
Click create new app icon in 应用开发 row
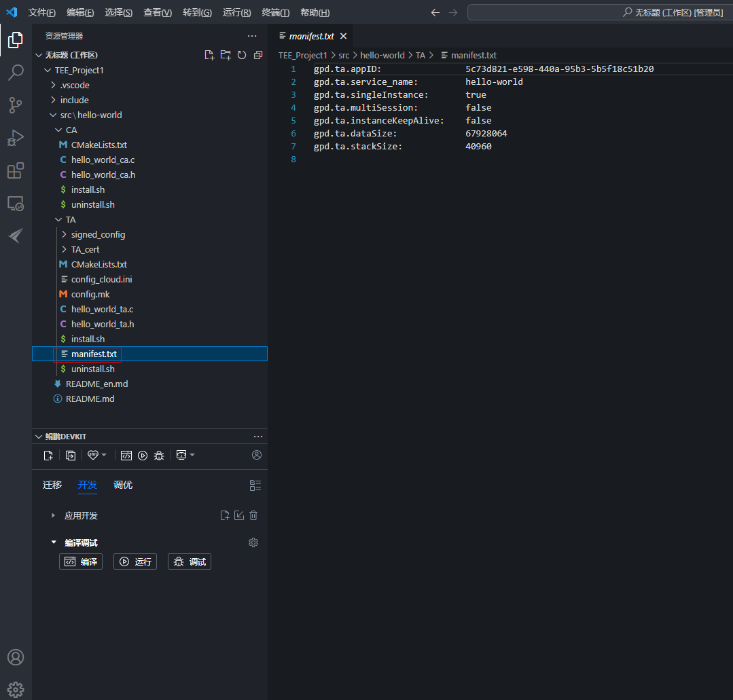point(225,515)
